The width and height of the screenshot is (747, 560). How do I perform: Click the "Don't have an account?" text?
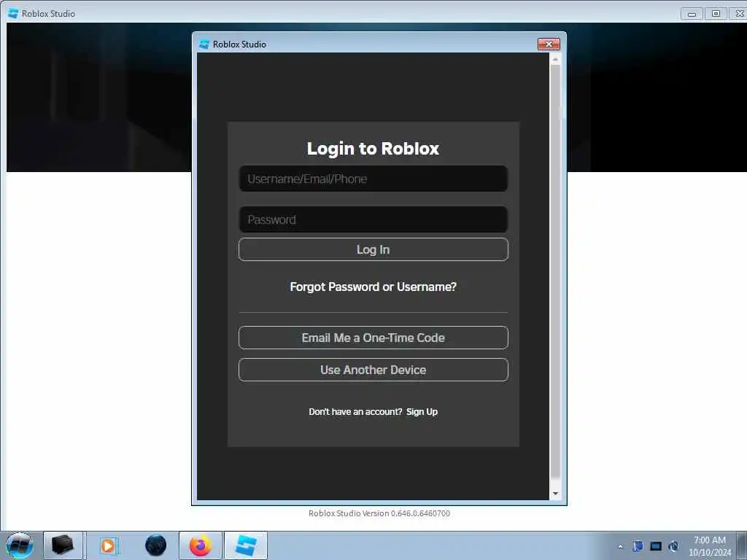pos(355,412)
